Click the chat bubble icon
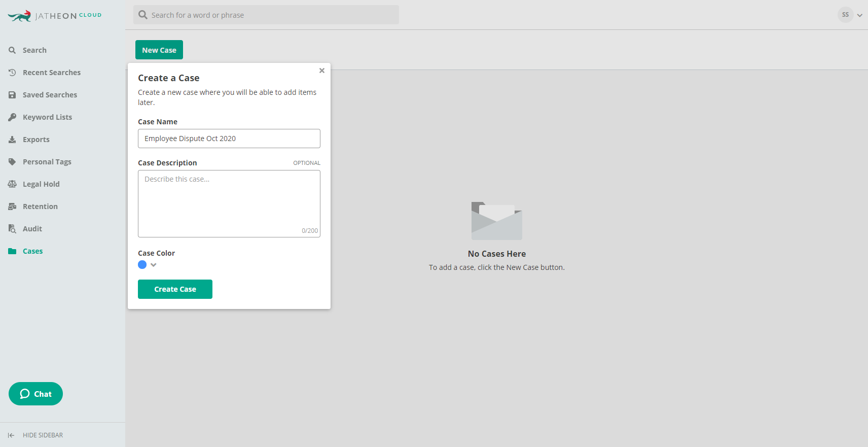Viewport: 868px width, 447px height. coord(24,394)
